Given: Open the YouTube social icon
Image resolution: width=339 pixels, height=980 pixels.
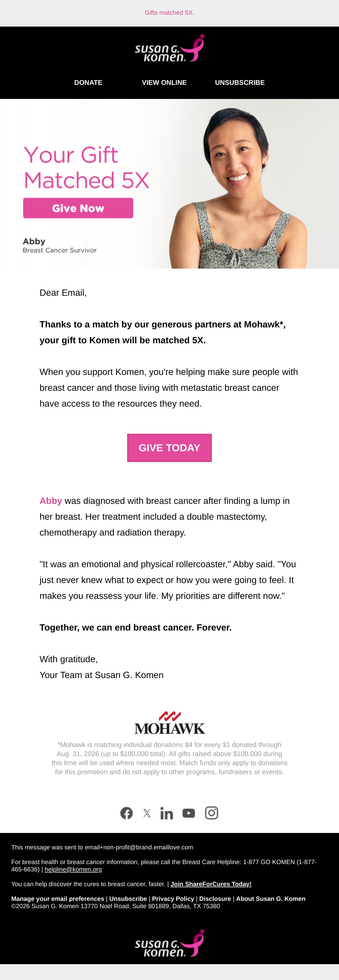Looking at the screenshot, I should 188,813.
